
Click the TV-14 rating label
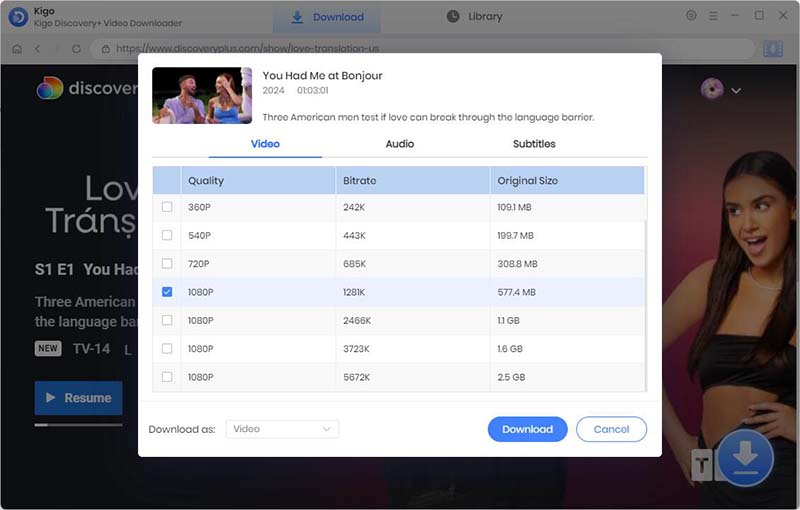[x=91, y=349]
